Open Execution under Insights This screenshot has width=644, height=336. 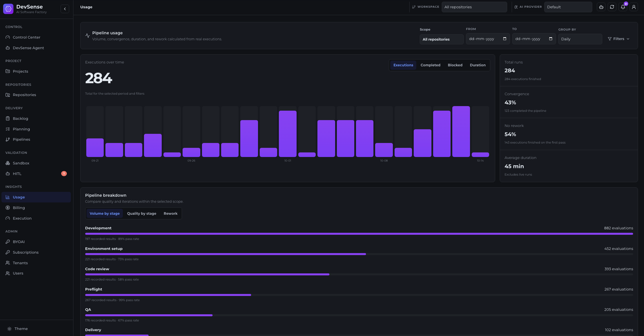click(36, 218)
